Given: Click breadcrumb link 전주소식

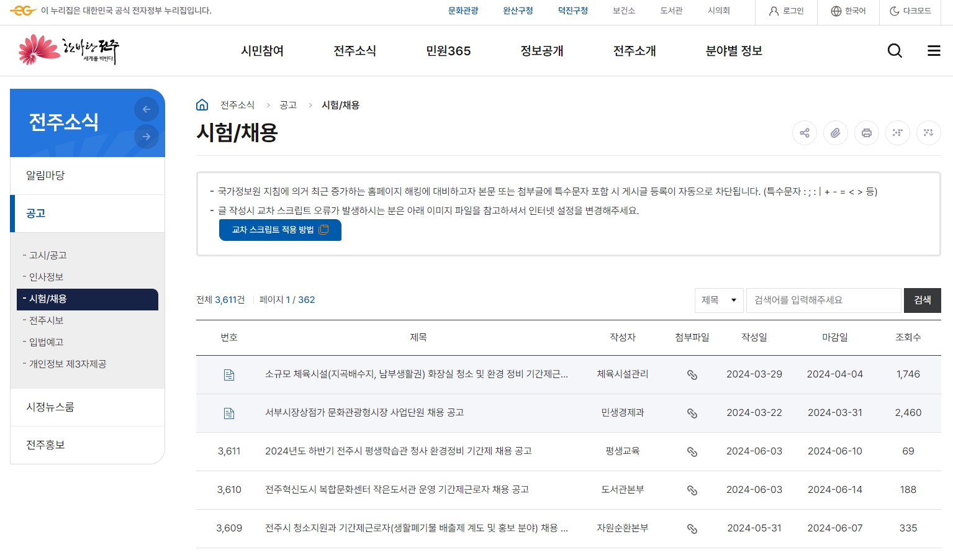Looking at the screenshot, I should pyautogui.click(x=237, y=106).
